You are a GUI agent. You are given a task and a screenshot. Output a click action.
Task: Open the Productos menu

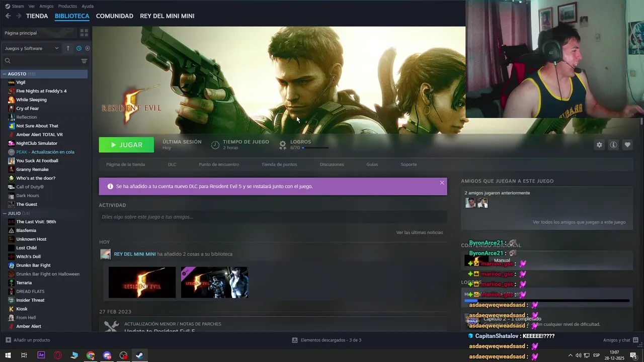click(x=67, y=6)
